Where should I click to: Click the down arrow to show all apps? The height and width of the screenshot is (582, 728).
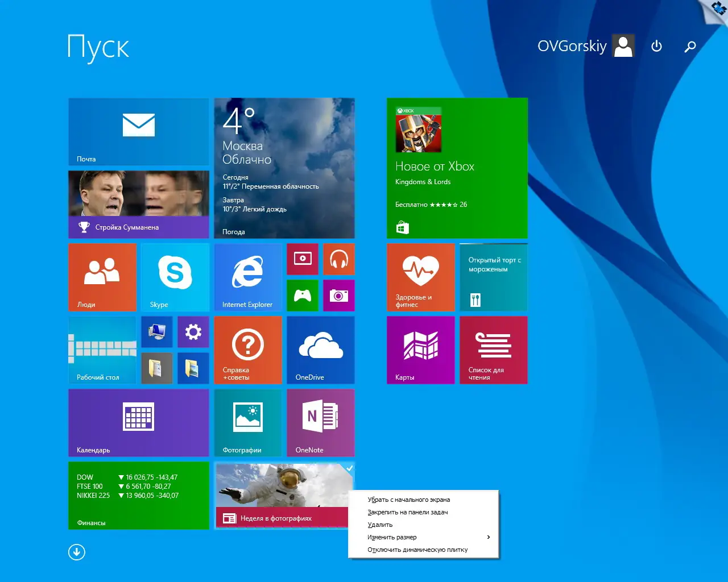pyautogui.click(x=76, y=552)
